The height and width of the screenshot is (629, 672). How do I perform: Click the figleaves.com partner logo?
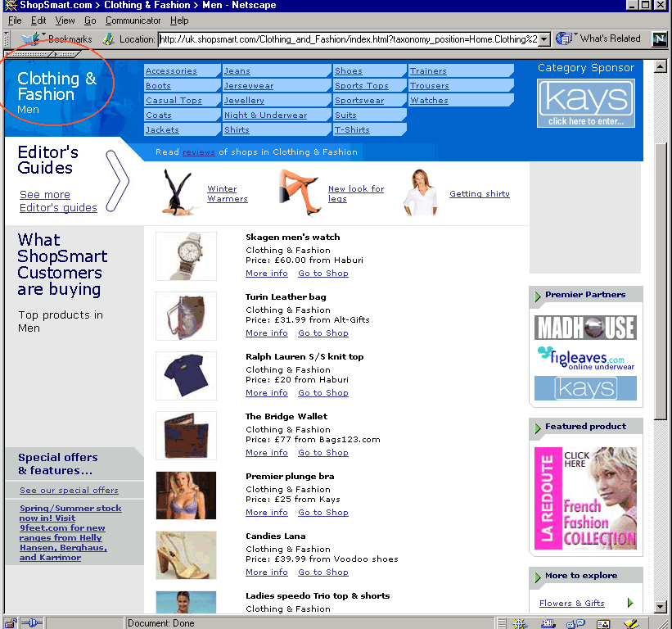585,358
